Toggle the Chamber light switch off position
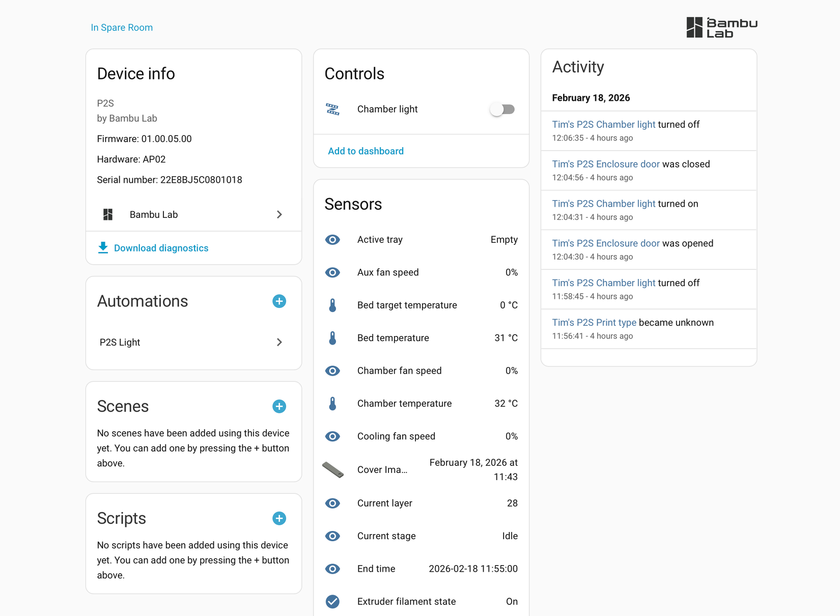This screenshot has height=616, width=840. click(502, 109)
